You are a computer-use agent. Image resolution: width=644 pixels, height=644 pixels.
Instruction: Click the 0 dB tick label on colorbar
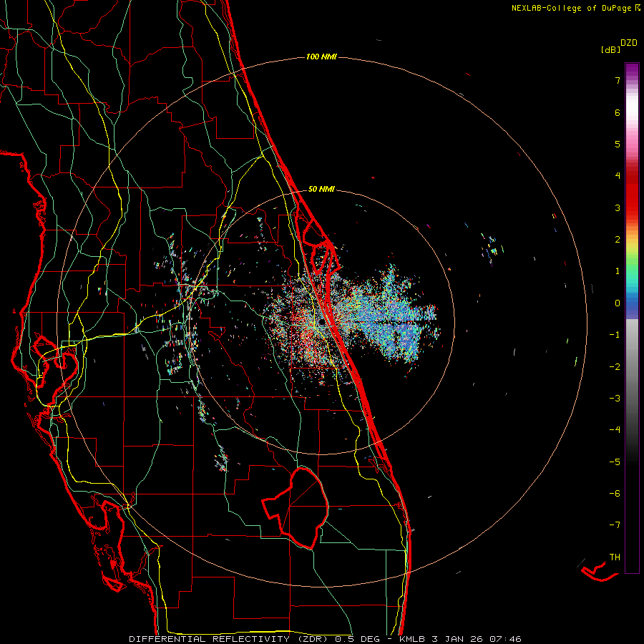click(618, 303)
